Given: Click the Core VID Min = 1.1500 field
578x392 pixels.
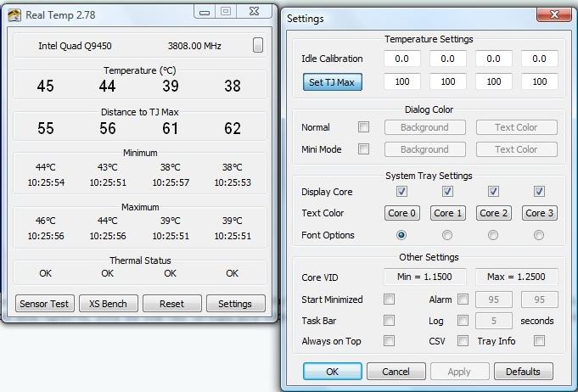Looking at the screenshot, I should point(424,277).
